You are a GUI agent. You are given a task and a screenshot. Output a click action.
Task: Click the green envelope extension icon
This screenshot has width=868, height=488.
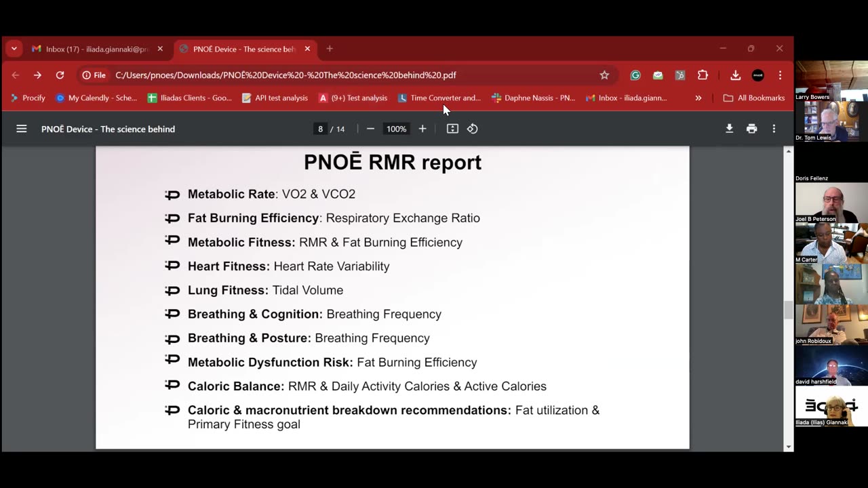click(x=658, y=75)
